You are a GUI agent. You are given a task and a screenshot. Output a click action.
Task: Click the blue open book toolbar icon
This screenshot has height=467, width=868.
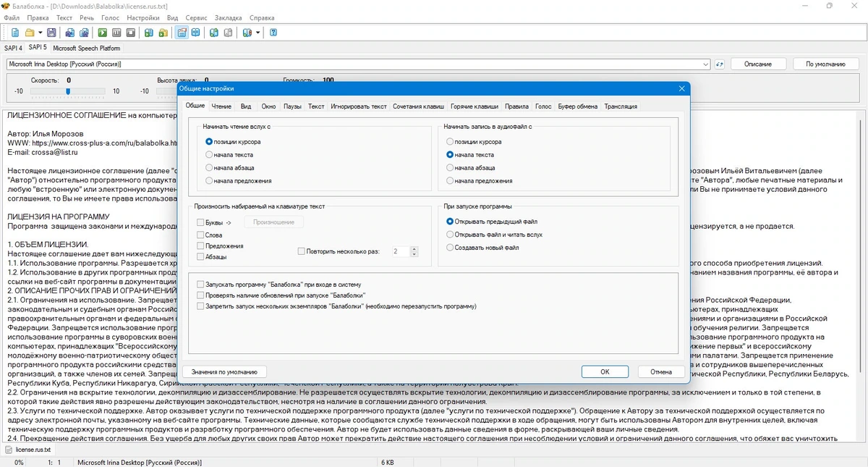pyautogui.click(x=196, y=33)
